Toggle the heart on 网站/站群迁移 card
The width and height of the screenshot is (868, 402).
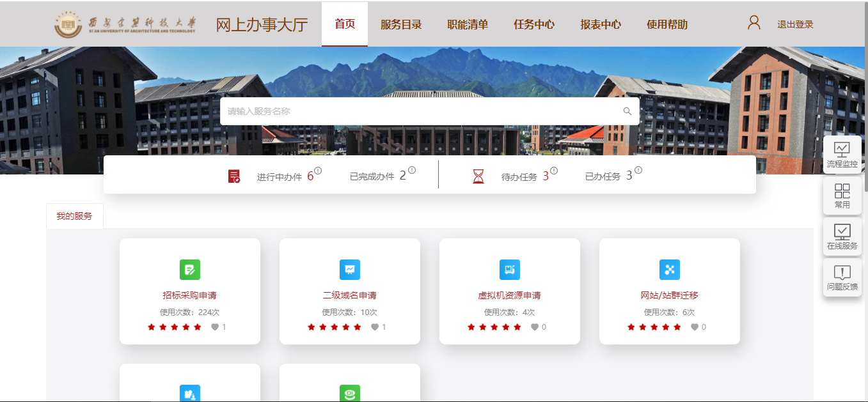pyautogui.click(x=695, y=327)
